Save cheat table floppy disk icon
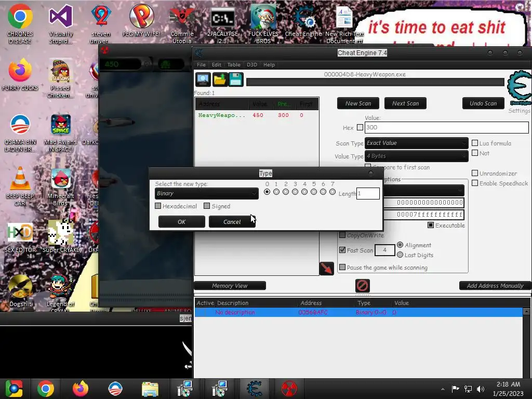The width and height of the screenshot is (532, 399). [x=236, y=79]
